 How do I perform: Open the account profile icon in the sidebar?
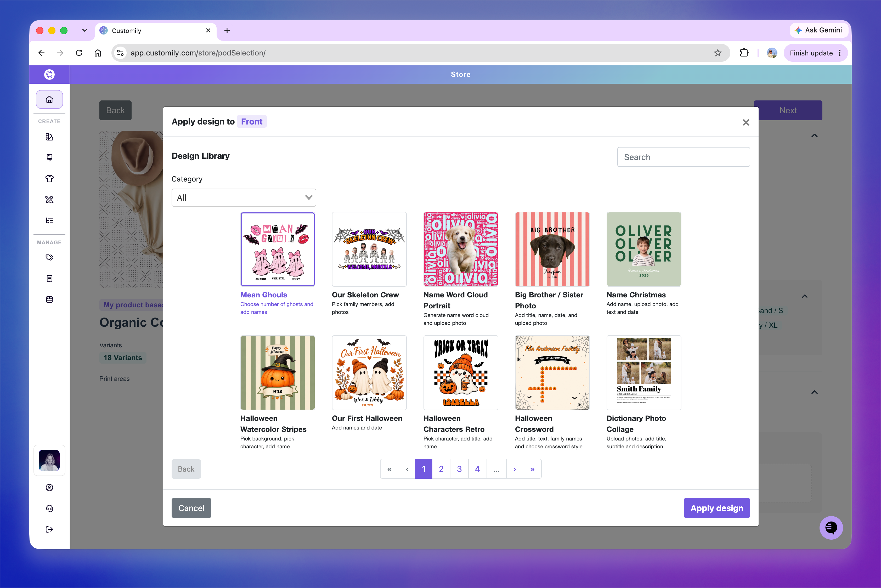pos(49,488)
